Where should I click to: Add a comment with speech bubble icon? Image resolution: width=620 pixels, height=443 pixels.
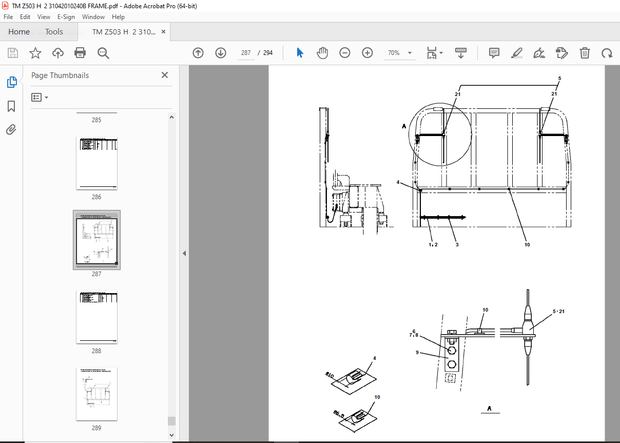494,53
